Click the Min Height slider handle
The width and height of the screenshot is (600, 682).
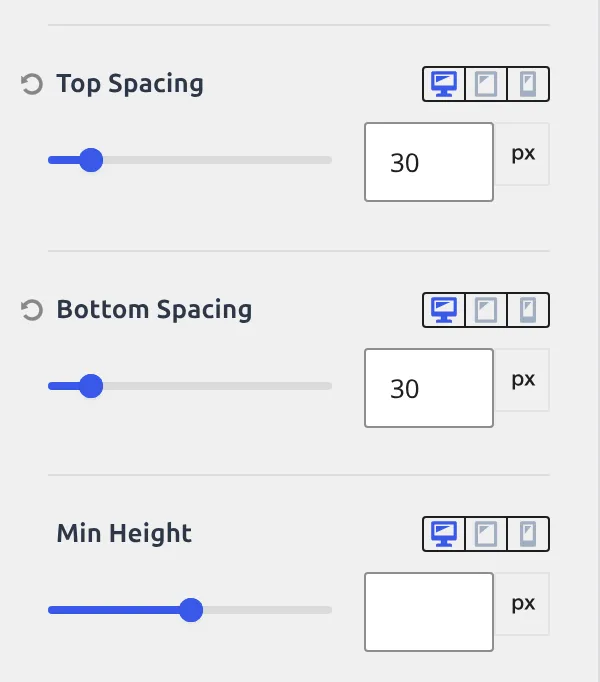(191, 610)
